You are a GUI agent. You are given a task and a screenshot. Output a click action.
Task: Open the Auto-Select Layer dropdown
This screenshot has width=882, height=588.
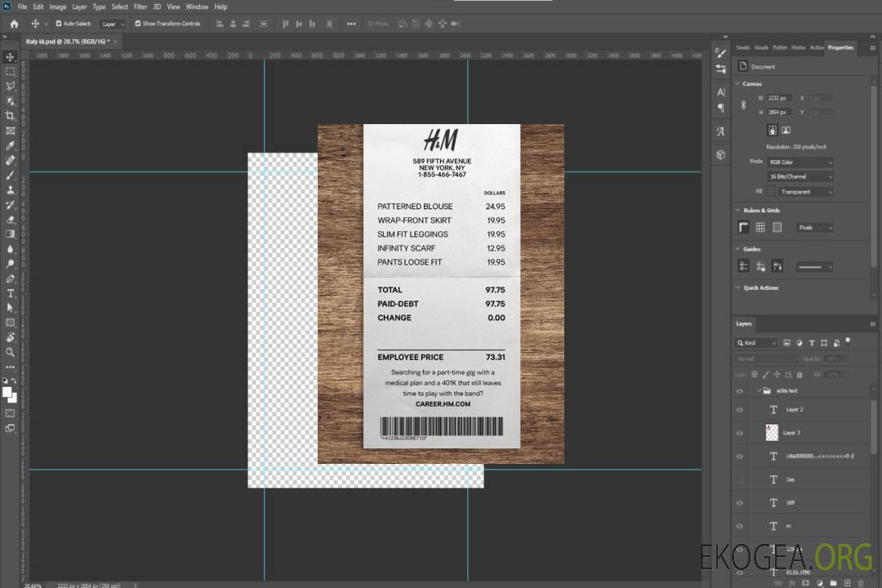pyautogui.click(x=113, y=24)
